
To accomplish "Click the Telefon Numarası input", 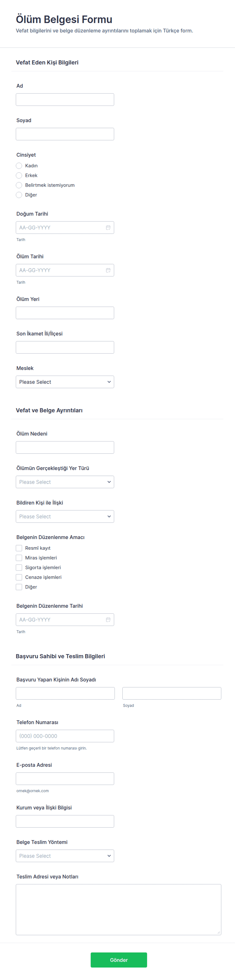I will tap(65, 736).
